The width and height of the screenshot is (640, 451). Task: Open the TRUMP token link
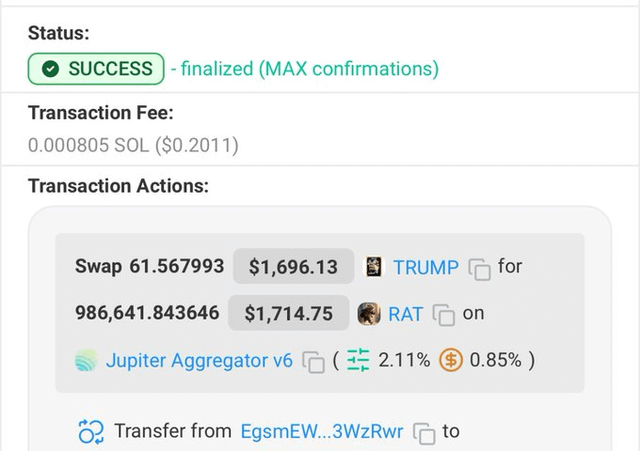[426, 267]
